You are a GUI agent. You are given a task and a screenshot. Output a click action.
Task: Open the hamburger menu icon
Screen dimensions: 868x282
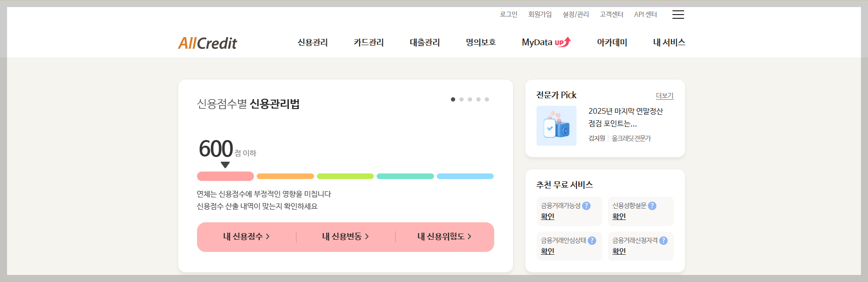click(x=678, y=15)
